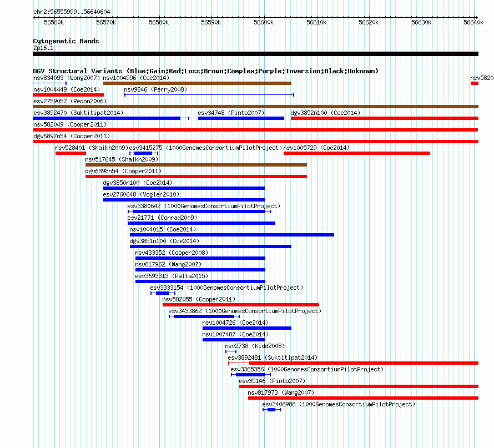Click nsv817962 (Wang2007) label
Viewport: 494px width, 448px height.
click(x=168, y=264)
